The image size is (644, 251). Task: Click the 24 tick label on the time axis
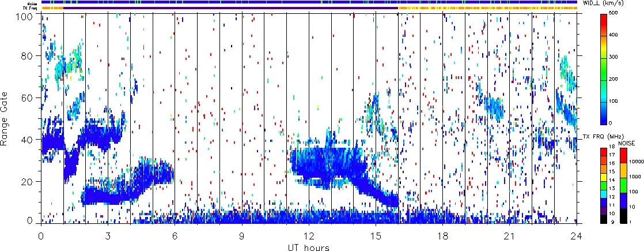[577, 236]
